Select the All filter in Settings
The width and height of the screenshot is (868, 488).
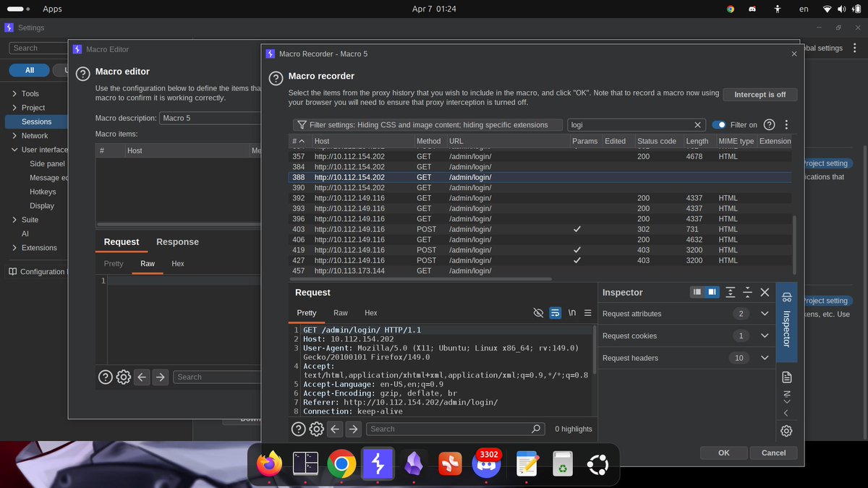pos(29,70)
